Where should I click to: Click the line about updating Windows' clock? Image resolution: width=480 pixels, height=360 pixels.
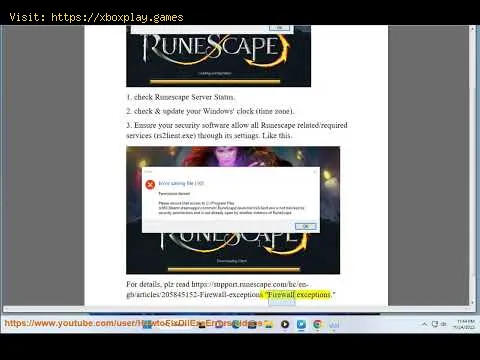pos(210,111)
